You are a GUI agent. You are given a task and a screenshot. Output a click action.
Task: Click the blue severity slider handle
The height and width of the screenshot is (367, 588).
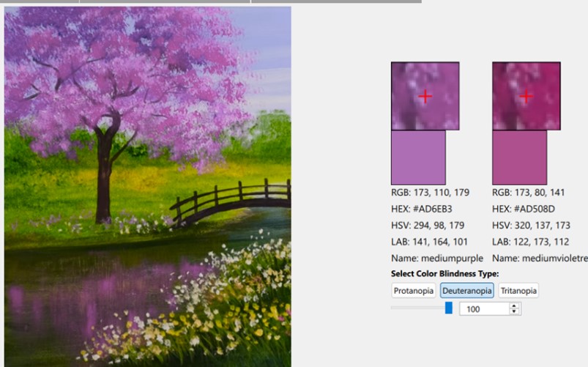coord(448,308)
